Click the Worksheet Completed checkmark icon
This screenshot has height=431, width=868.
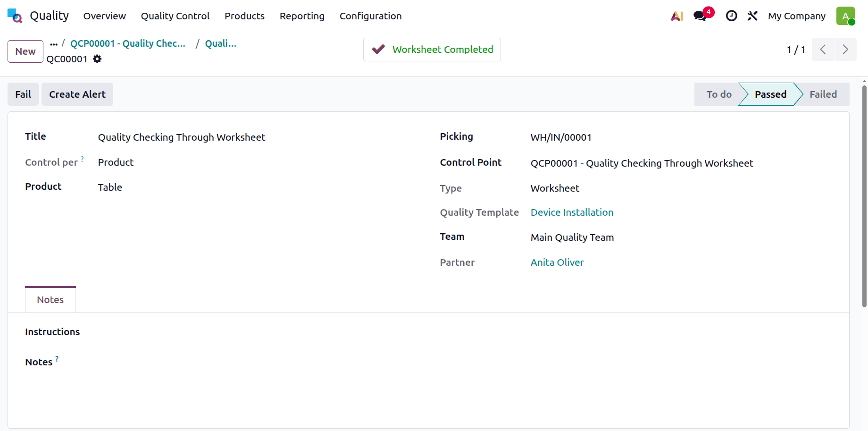[x=378, y=50]
